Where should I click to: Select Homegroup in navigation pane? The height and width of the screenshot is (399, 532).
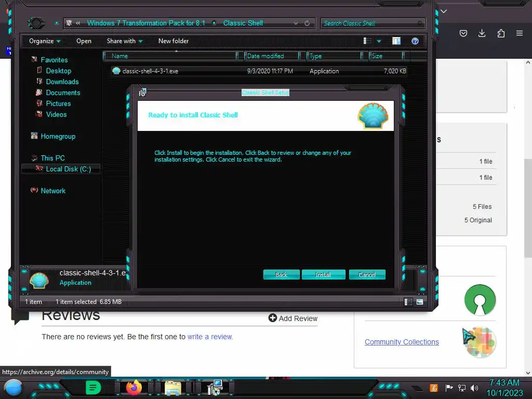coord(58,137)
